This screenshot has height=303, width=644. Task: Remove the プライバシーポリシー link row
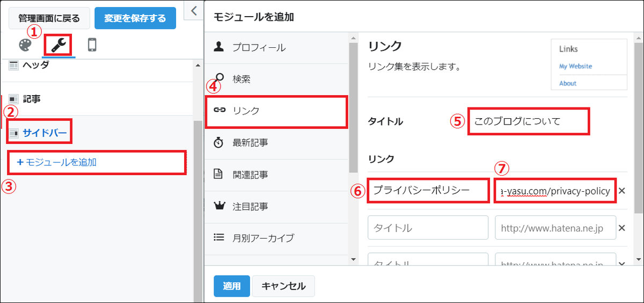click(x=621, y=191)
